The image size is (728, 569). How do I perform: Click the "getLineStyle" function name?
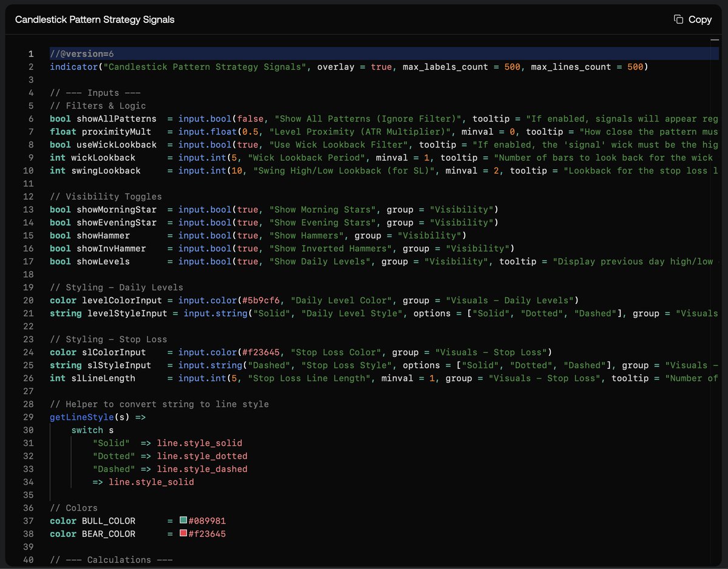pyautogui.click(x=82, y=417)
